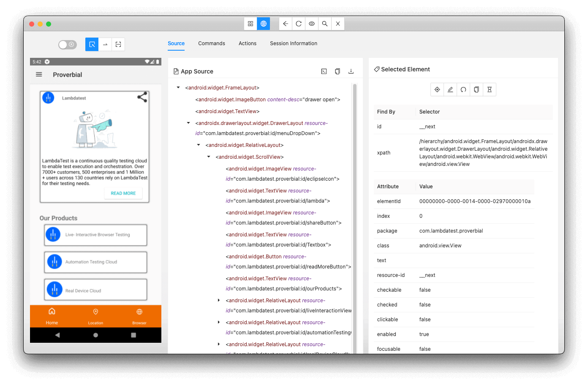Download the source as XML file
This screenshot has width=588, height=385.
(351, 71)
